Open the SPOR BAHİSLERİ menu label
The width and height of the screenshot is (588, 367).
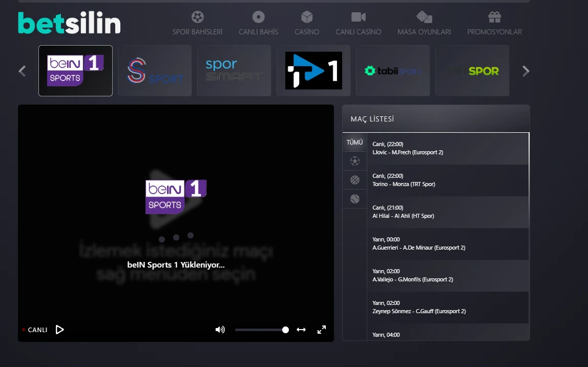tap(197, 32)
